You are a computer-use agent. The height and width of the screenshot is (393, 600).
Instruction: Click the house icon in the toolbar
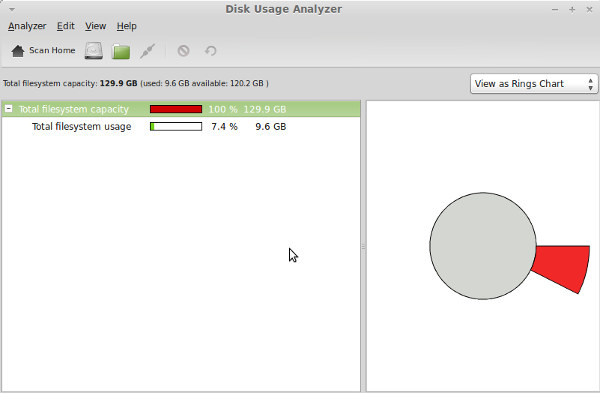tap(18, 51)
